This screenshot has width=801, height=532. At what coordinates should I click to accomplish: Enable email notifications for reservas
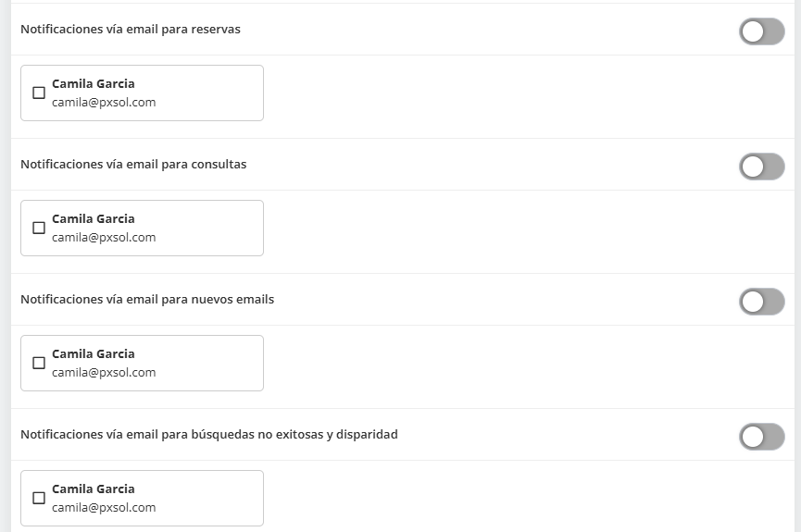(x=761, y=31)
